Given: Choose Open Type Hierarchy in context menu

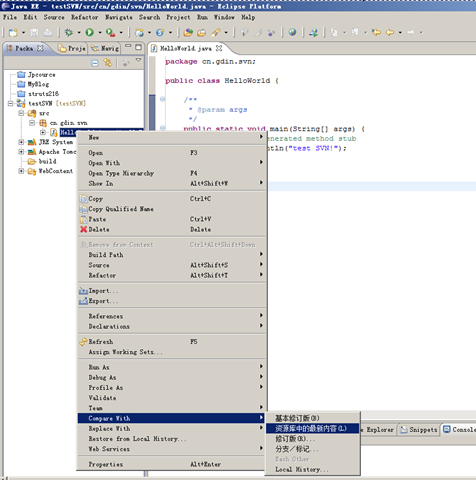Looking at the screenshot, I should [172, 173].
